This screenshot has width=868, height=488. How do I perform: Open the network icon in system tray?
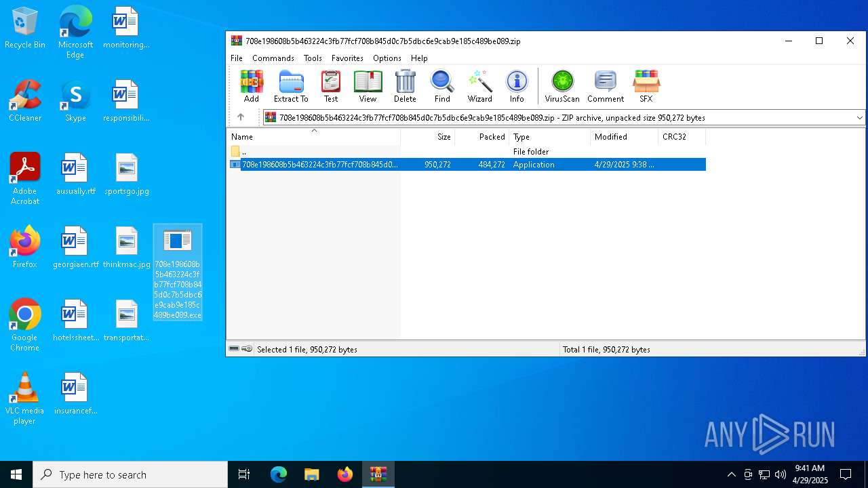(x=764, y=474)
